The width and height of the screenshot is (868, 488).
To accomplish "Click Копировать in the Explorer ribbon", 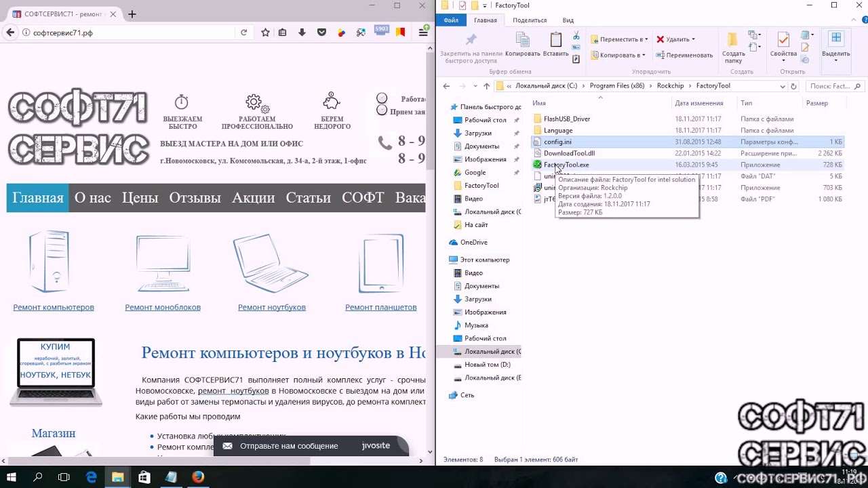I will coord(523,44).
